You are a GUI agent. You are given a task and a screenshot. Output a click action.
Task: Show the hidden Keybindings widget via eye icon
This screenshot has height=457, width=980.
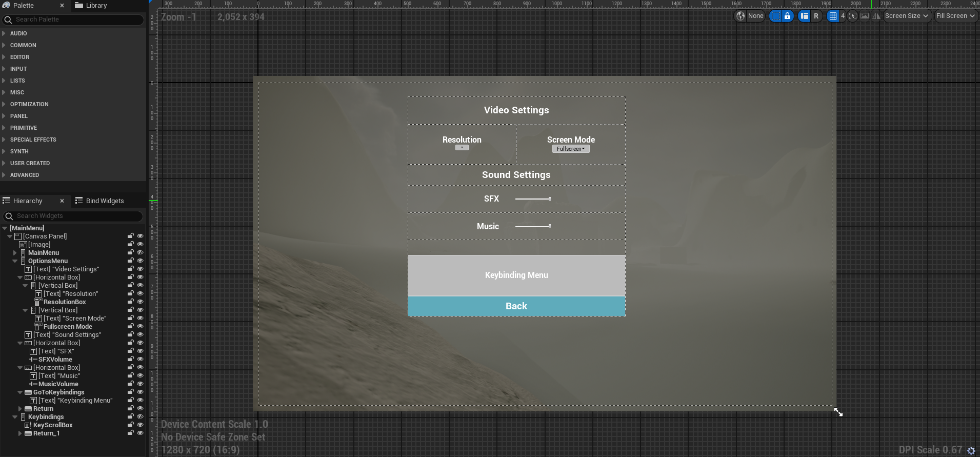pyautogui.click(x=140, y=416)
